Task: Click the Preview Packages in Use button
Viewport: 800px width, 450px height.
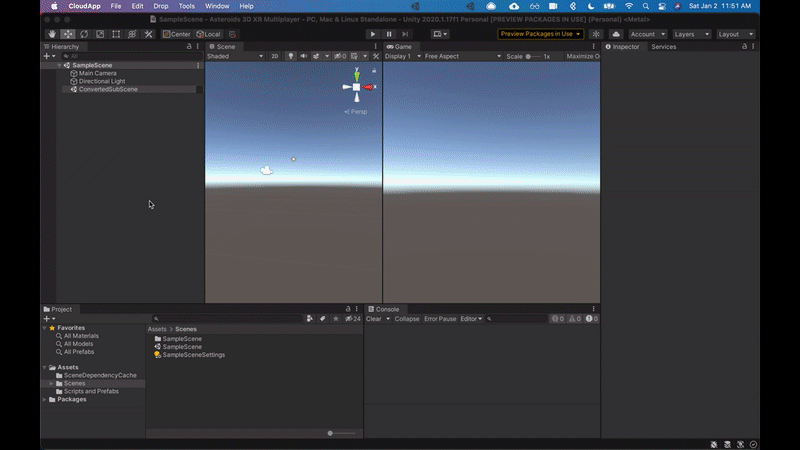Action: coord(540,34)
